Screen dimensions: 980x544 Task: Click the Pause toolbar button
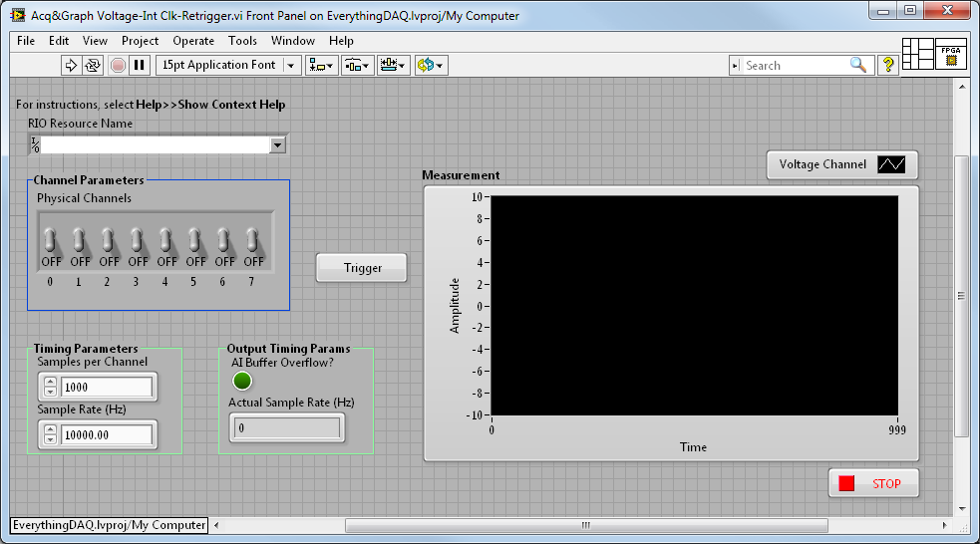point(139,65)
